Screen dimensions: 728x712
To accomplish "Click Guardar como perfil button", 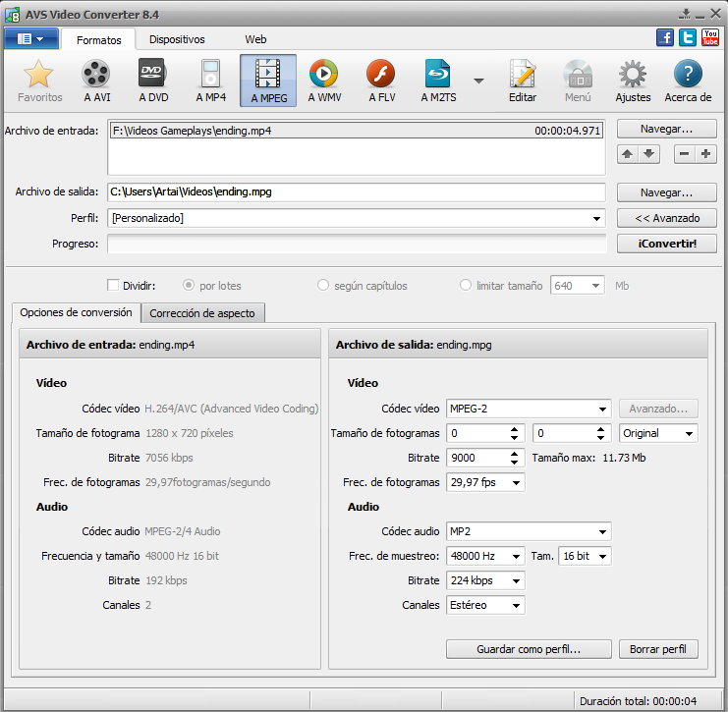I will click(x=529, y=649).
